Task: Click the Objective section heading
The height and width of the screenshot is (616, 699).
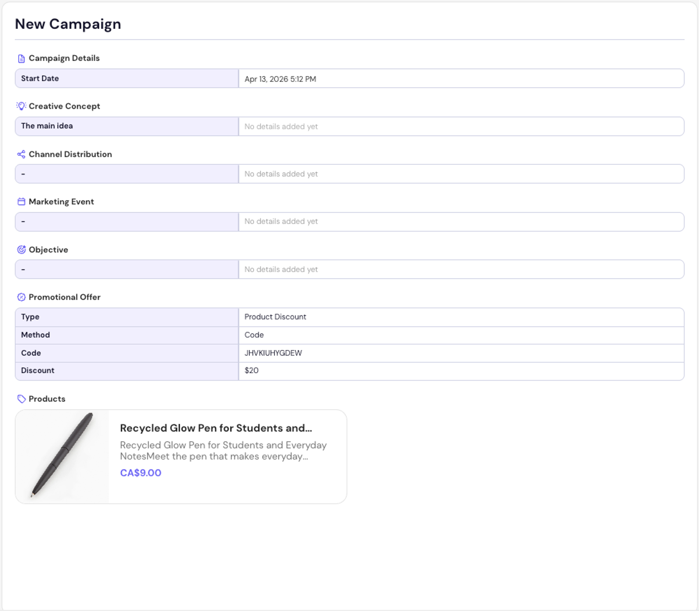Action: click(x=48, y=250)
